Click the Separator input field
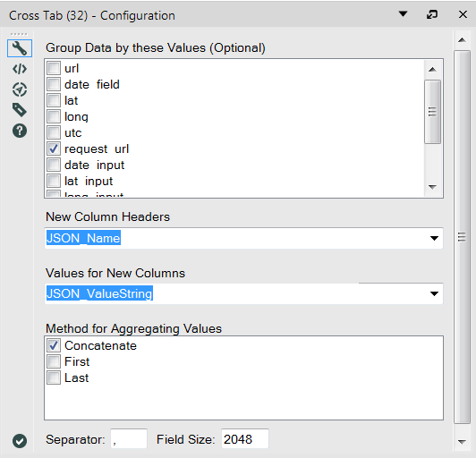Image resolution: width=476 pixels, height=458 pixels. pyautogui.click(x=129, y=438)
